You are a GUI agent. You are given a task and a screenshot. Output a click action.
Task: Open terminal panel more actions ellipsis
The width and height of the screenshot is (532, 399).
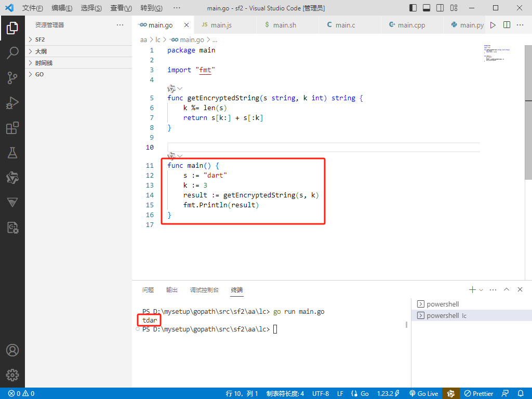coord(493,290)
